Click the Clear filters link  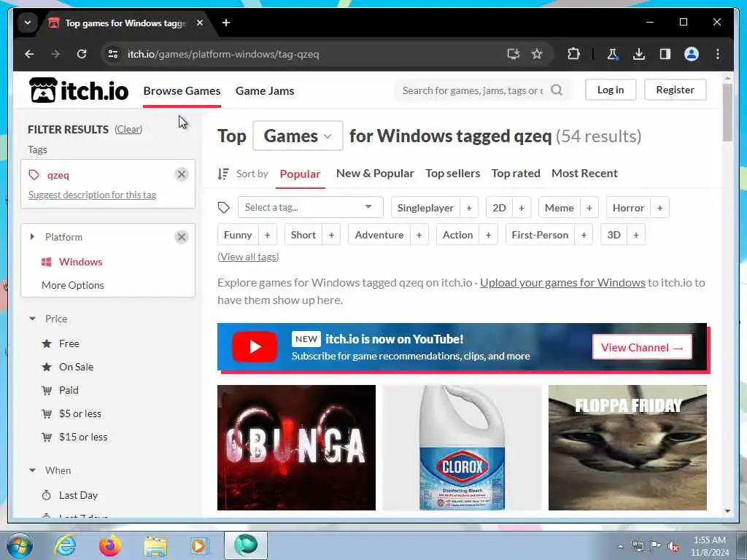tap(128, 130)
